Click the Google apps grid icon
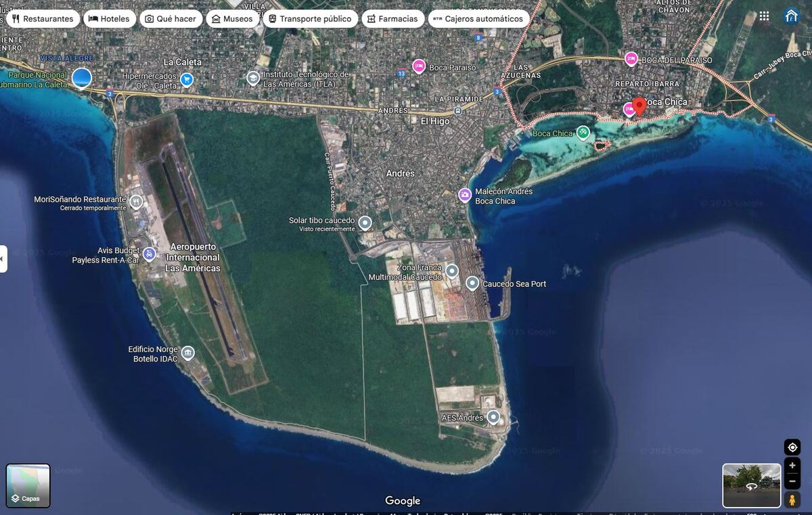The image size is (812, 515). [764, 16]
